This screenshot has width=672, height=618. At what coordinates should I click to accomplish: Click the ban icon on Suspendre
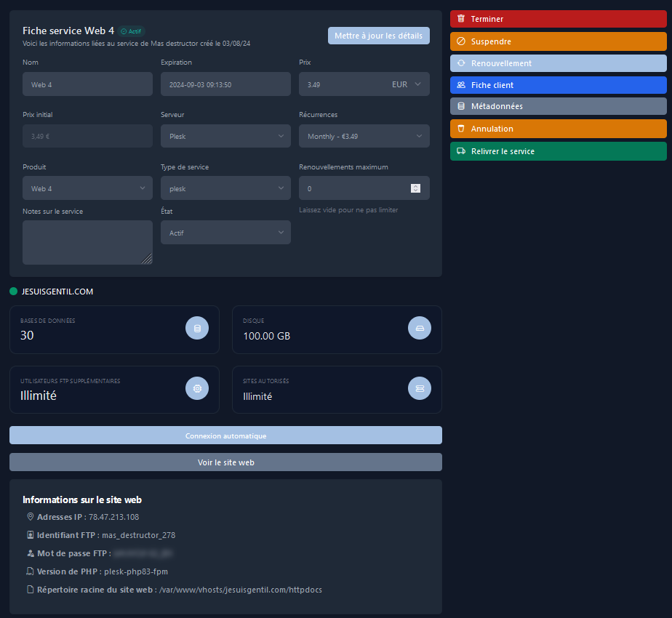pyautogui.click(x=461, y=41)
